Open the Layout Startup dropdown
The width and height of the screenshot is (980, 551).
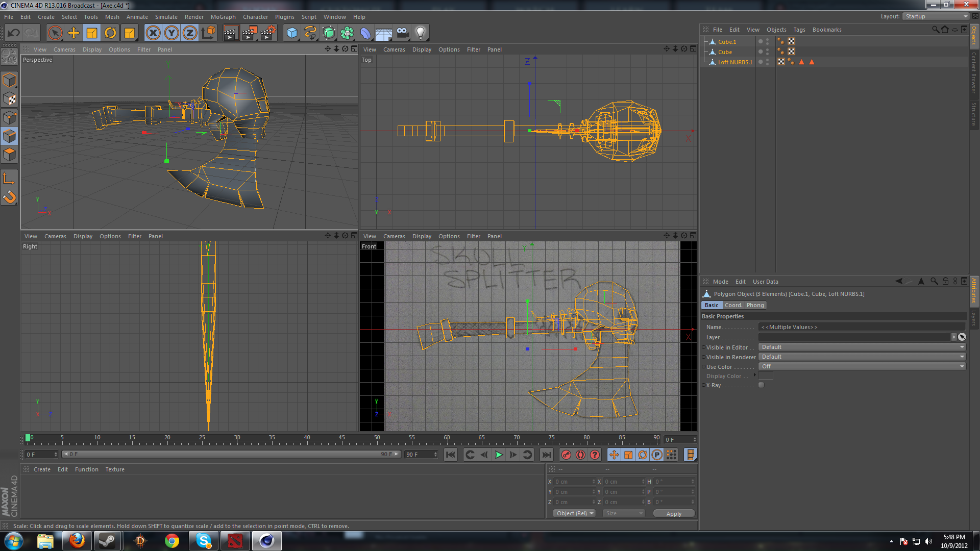click(936, 16)
